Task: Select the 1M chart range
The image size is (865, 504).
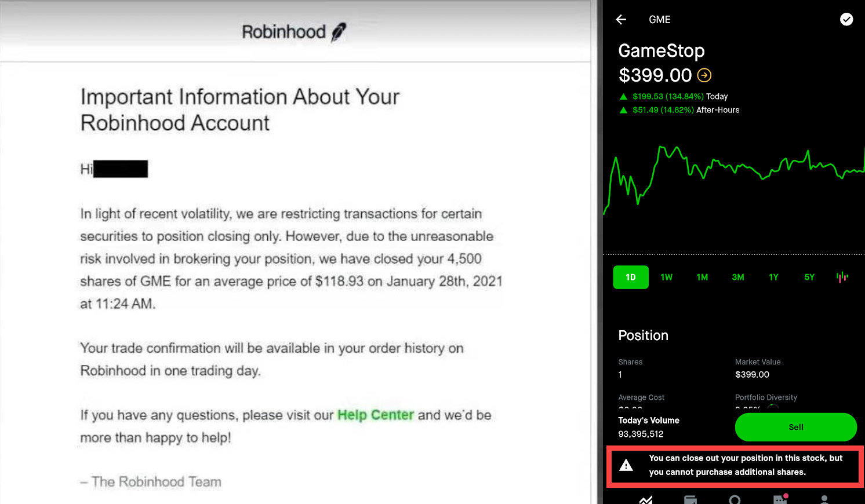Action: [x=702, y=277]
